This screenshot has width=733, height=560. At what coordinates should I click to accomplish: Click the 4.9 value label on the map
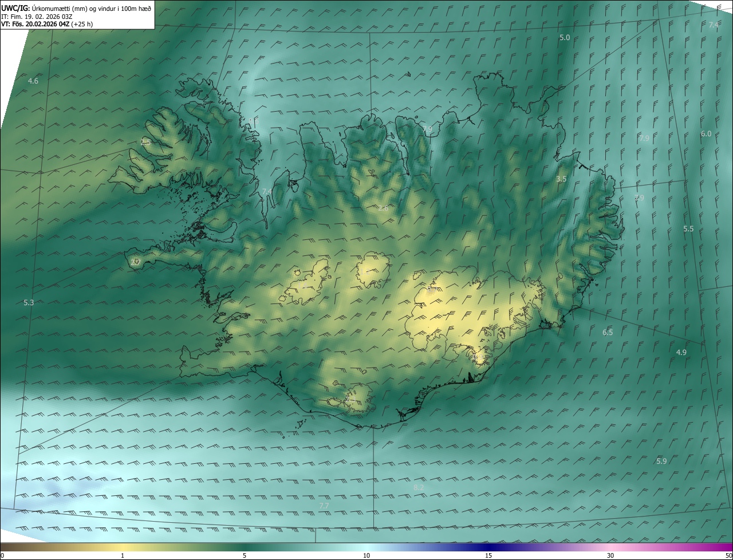click(x=681, y=352)
